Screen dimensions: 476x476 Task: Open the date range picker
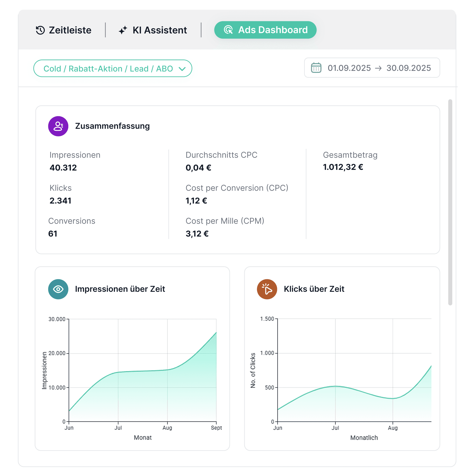(372, 68)
